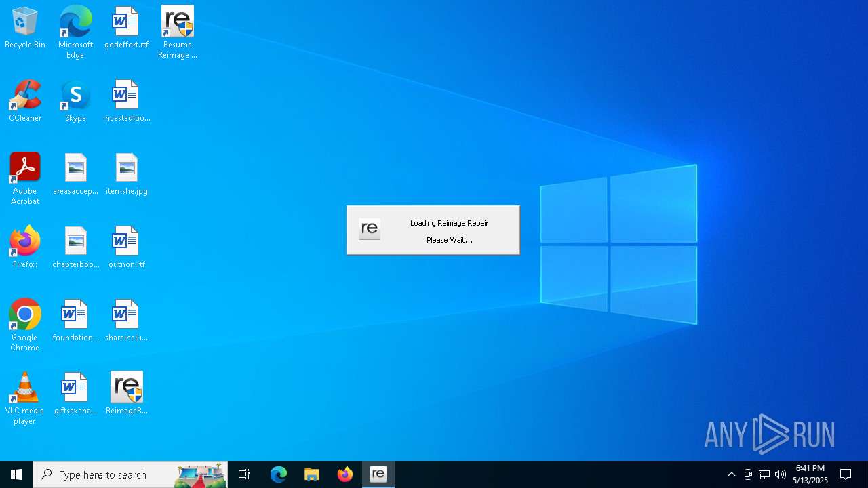868x488 pixels.
Task: Open Firefox from the taskbar
Action: 345,474
